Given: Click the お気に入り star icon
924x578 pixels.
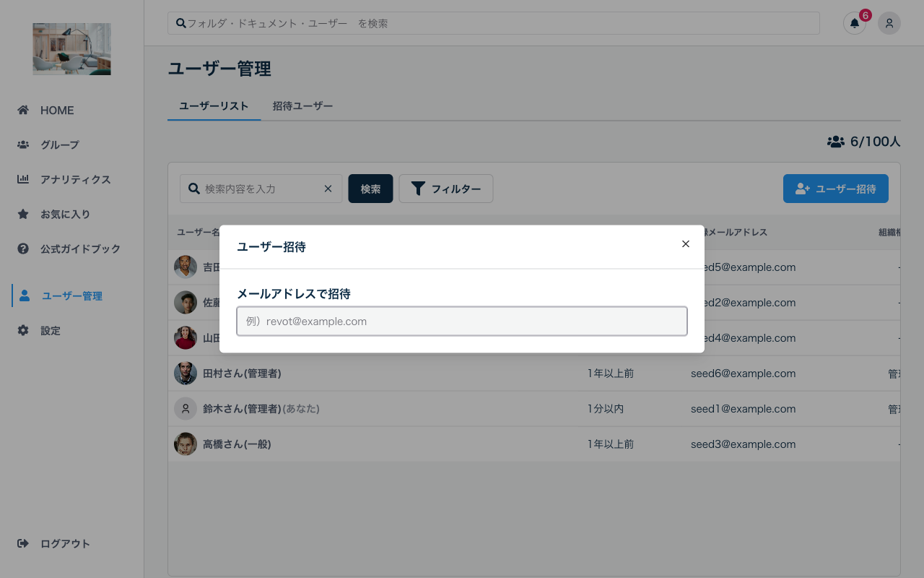Looking at the screenshot, I should [x=22, y=214].
